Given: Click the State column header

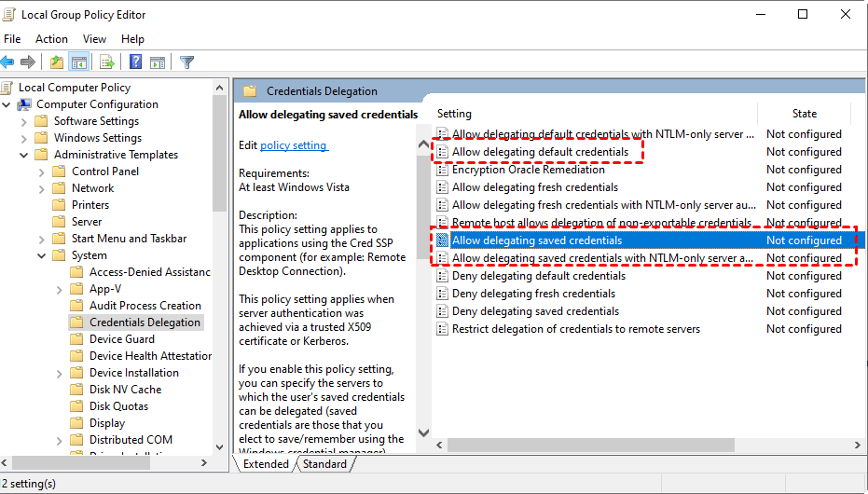Looking at the screenshot, I should click(x=804, y=114).
